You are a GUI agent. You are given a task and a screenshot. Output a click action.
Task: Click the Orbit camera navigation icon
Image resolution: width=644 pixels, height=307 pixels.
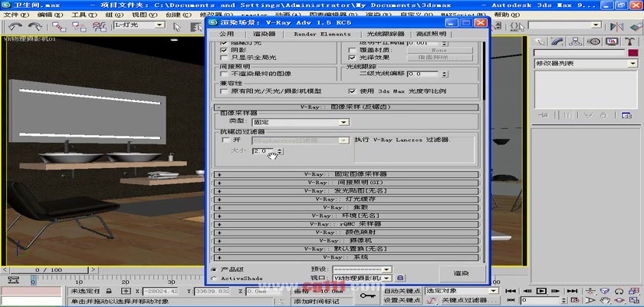tap(618, 300)
